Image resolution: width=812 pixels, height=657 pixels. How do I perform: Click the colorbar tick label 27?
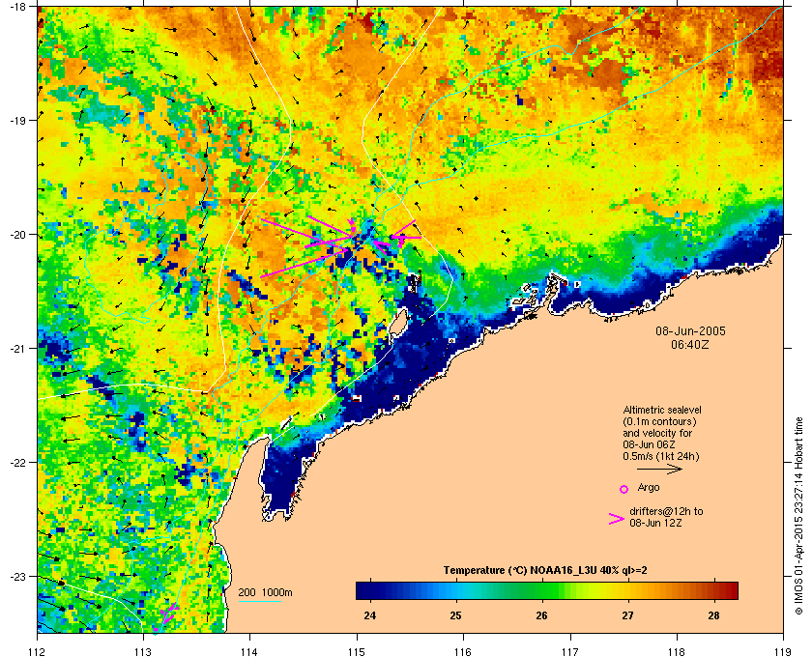(x=627, y=615)
